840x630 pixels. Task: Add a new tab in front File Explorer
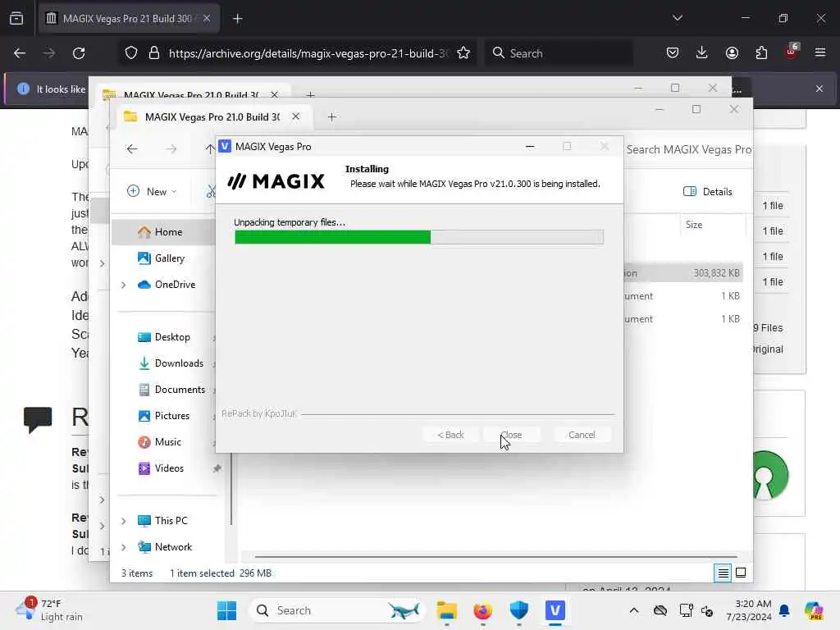click(332, 116)
